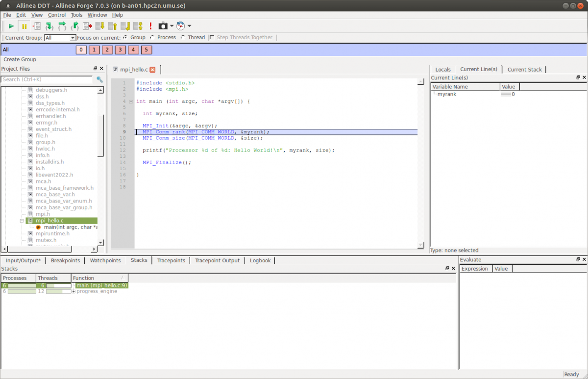Collapse the mpi_hello.c tree node
Screen dimensions: 588x379
pyautogui.click(x=22, y=221)
